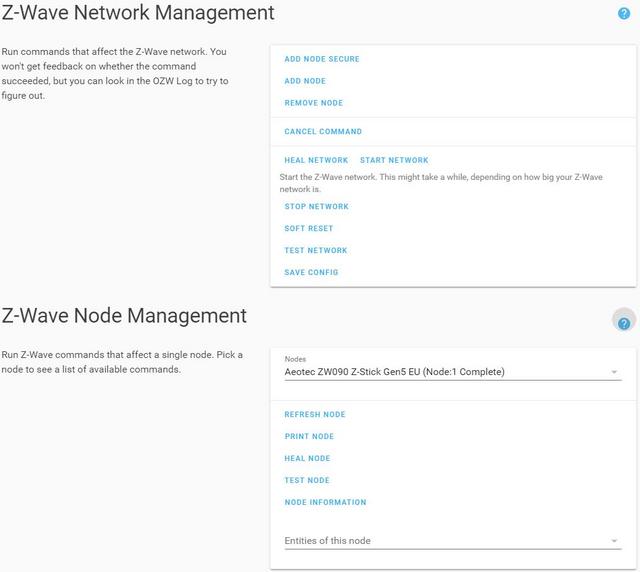Image resolution: width=640 pixels, height=572 pixels.
Task: Save the Z-Wave config
Action: [x=311, y=273]
